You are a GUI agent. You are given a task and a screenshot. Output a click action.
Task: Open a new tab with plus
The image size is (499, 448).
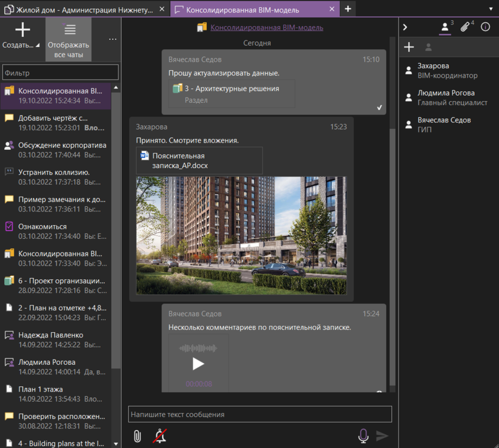click(x=348, y=9)
